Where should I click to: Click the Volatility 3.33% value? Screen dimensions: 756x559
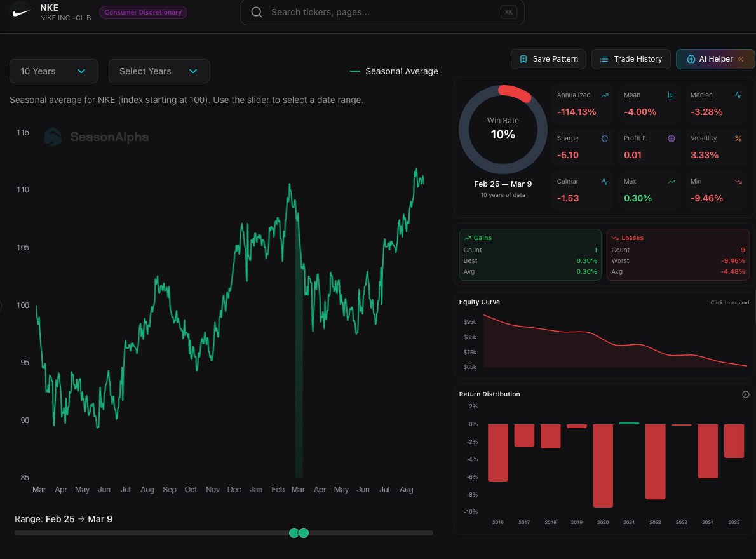(x=705, y=155)
